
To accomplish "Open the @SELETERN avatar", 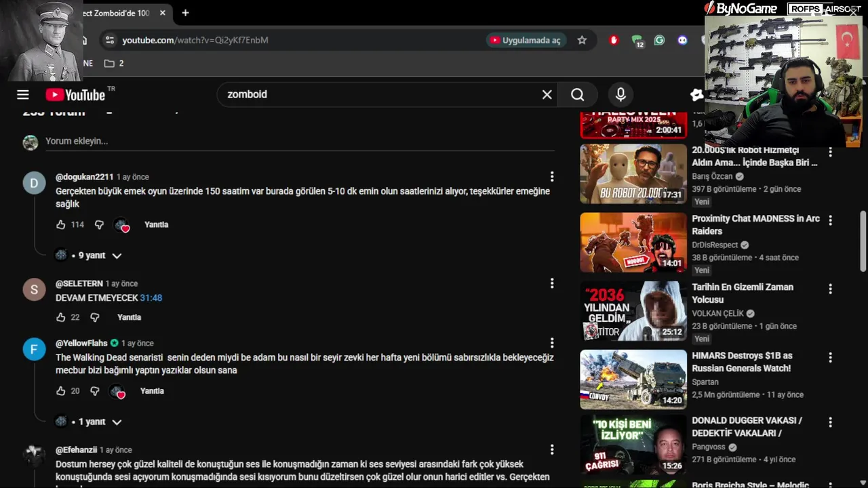I will 34,290.
